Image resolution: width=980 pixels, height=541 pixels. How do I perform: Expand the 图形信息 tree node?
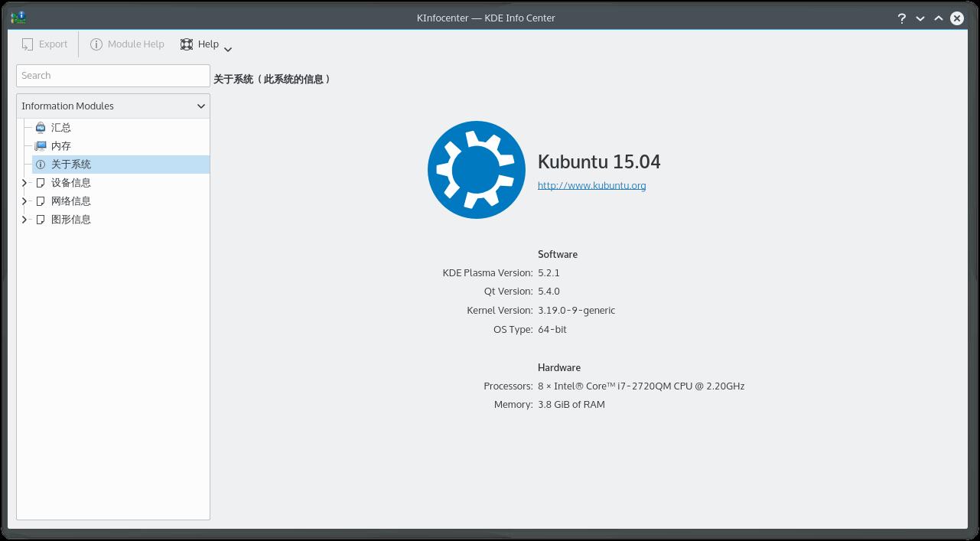tap(24, 220)
